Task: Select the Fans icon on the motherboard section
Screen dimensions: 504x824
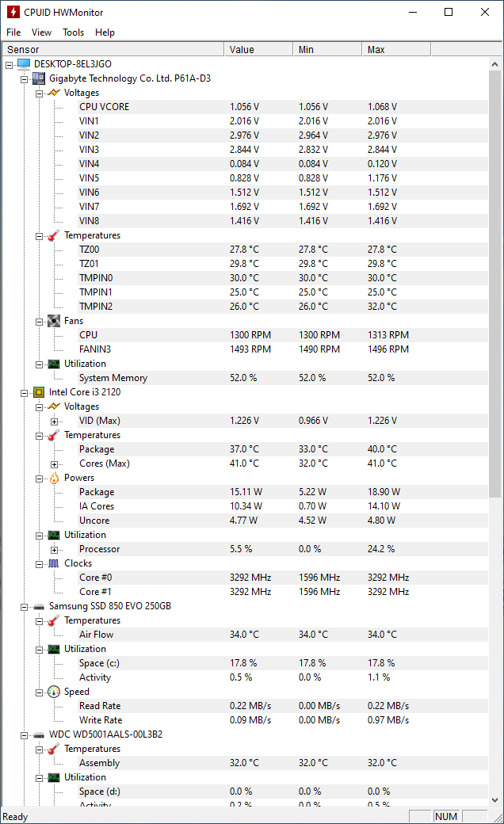Action: [x=53, y=321]
